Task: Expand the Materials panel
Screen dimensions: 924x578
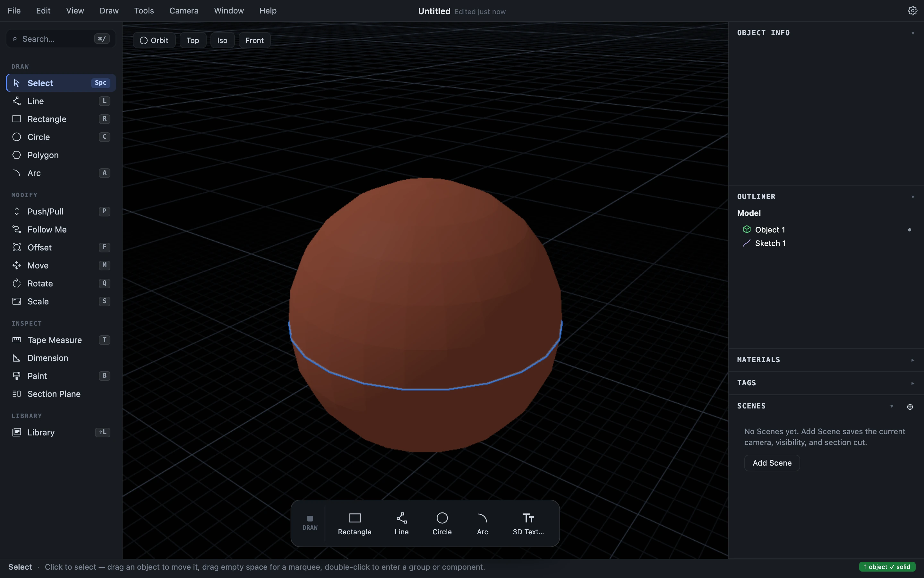Action: tap(913, 360)
